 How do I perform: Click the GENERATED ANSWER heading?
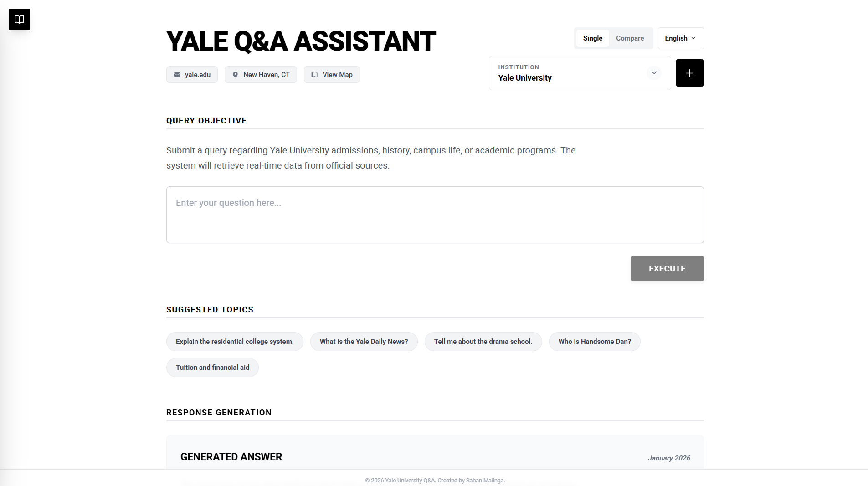point(231,457)
